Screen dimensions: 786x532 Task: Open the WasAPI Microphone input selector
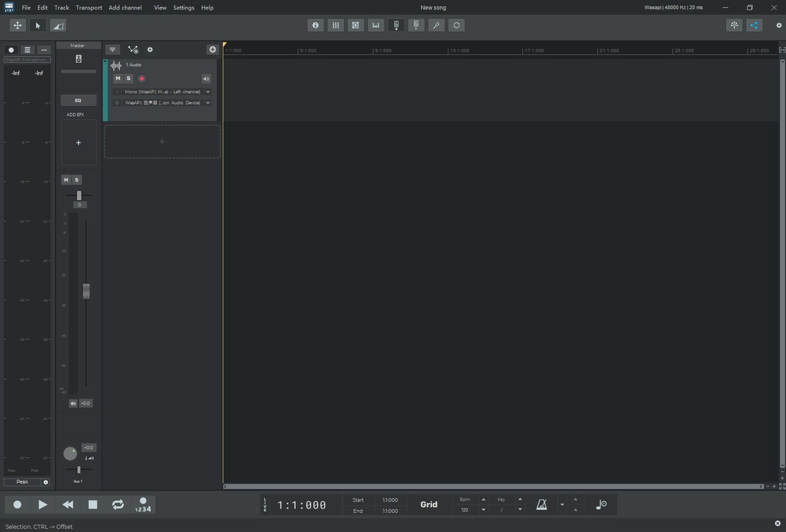pos(27,60)
